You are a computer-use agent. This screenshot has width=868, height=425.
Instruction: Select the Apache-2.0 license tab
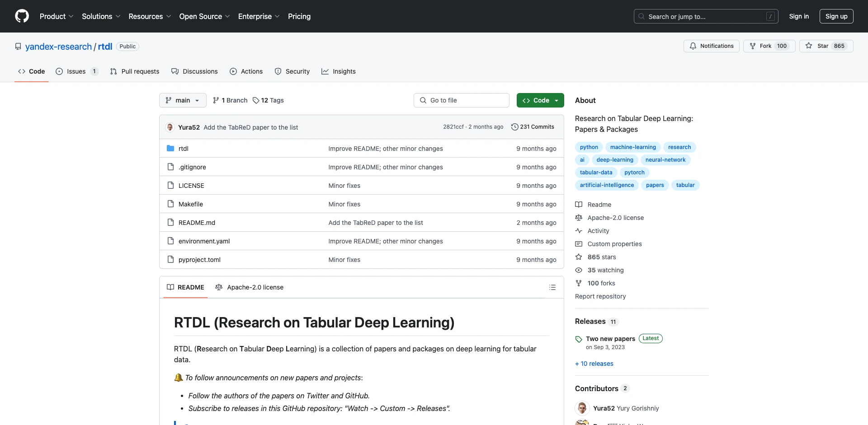tap(250, 287)
